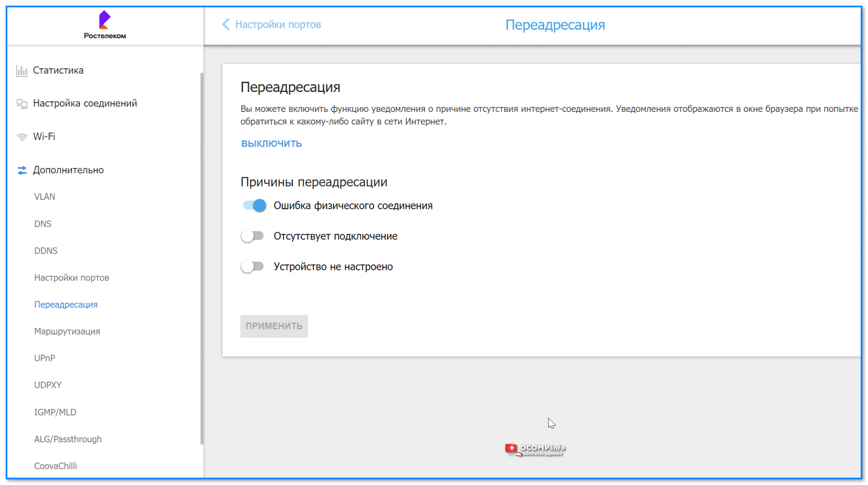The width and height of the screenshot is (868, 485).
Task: Click the Причины переадресации heading
Action: pyautogui.click(x=314, y=182)
